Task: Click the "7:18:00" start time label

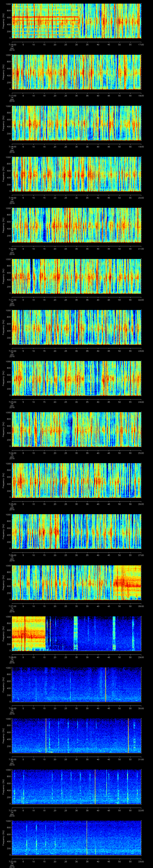Action: tap(12, 147)
